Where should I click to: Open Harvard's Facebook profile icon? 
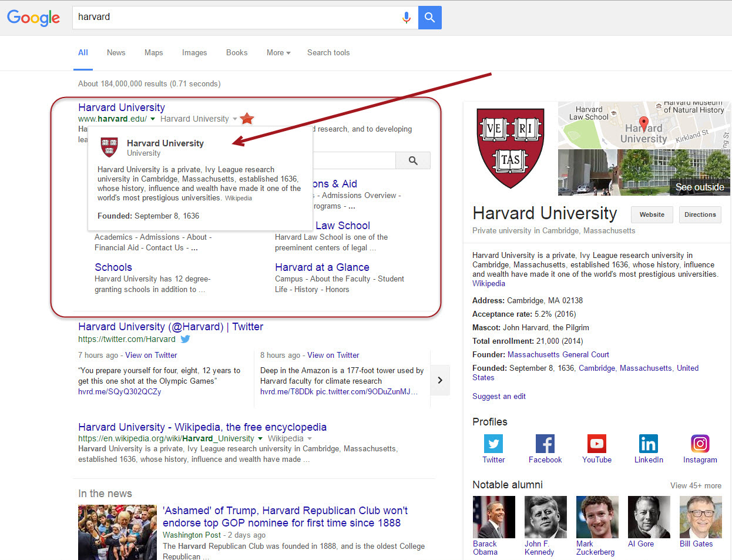(545, 444)
